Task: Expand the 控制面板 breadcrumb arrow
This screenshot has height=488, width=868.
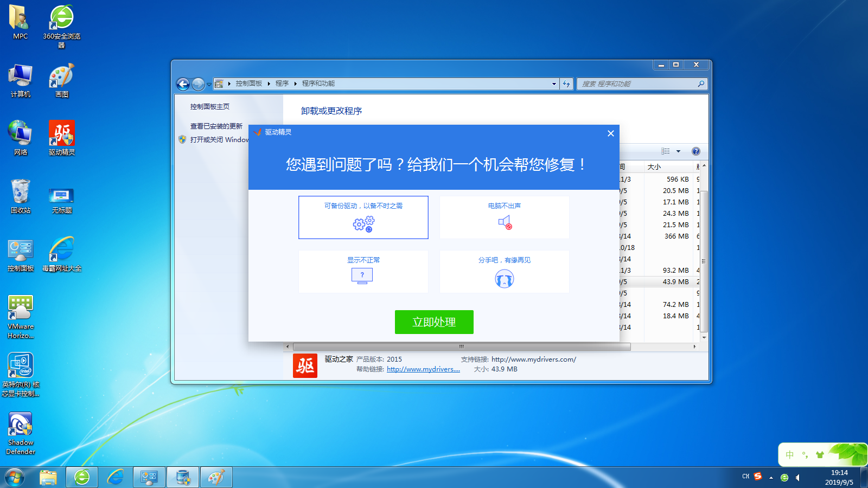Action: [x=269, y=84]
